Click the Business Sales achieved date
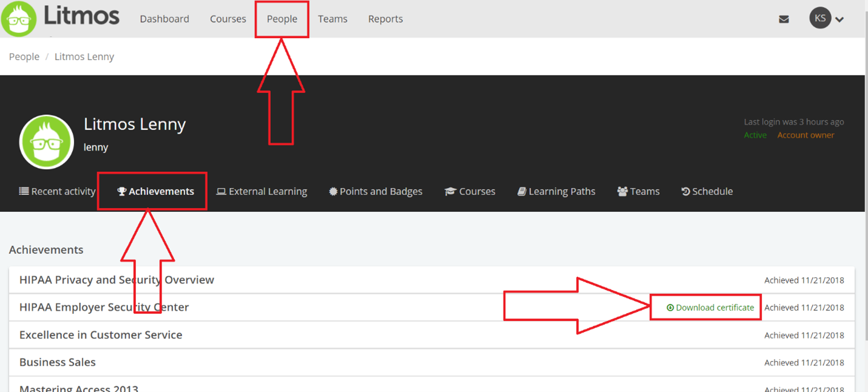The image size is (868, 392). [x=804, y=363]
